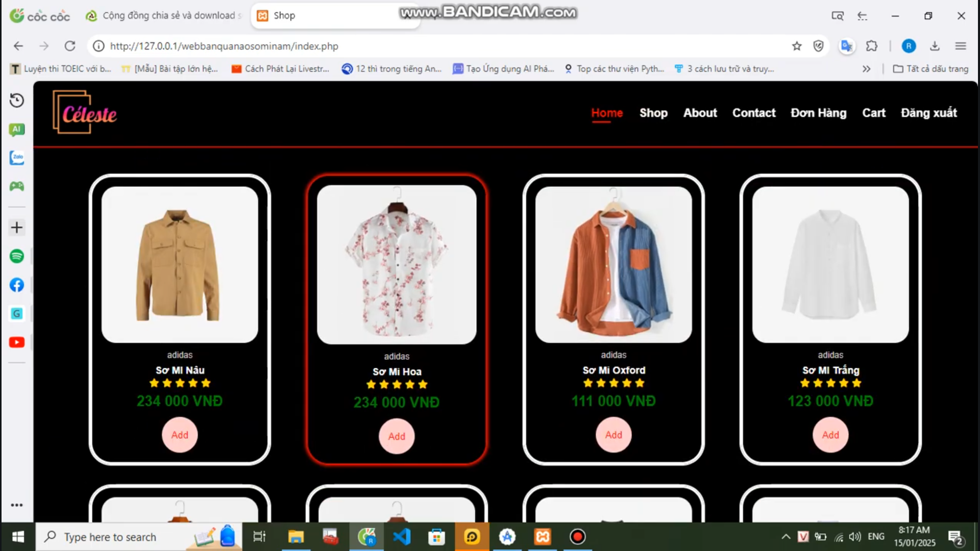980x551 pixels.
Task: Open Spotify from the sidebar
Action: (x=17, y=256)
